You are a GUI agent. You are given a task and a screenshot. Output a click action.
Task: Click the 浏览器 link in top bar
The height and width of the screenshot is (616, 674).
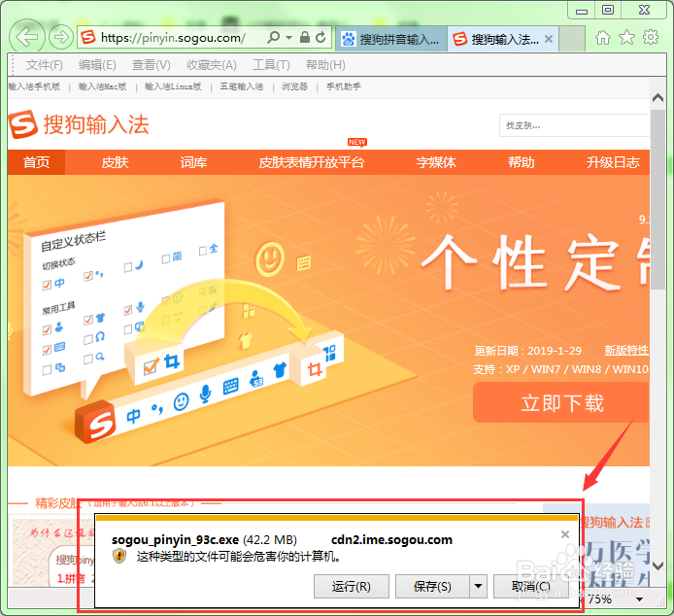(x=294, y=86)
